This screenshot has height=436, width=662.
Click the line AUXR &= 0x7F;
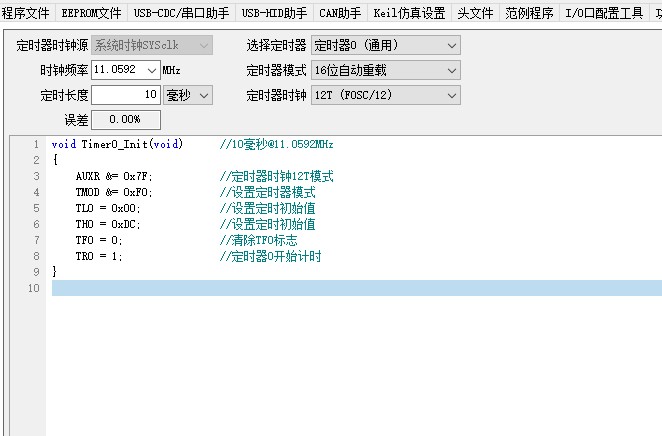pos(114,176)
